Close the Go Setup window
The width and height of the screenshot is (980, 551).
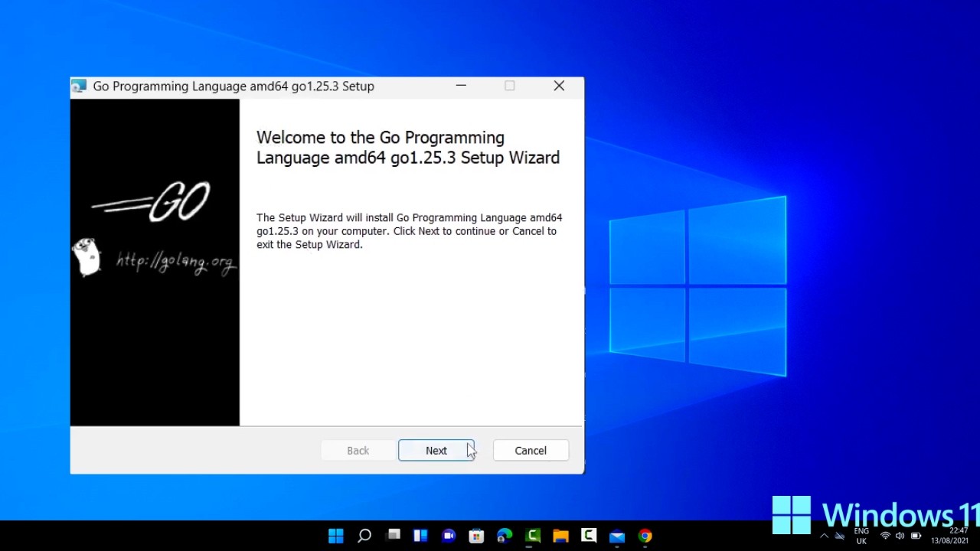559,86
